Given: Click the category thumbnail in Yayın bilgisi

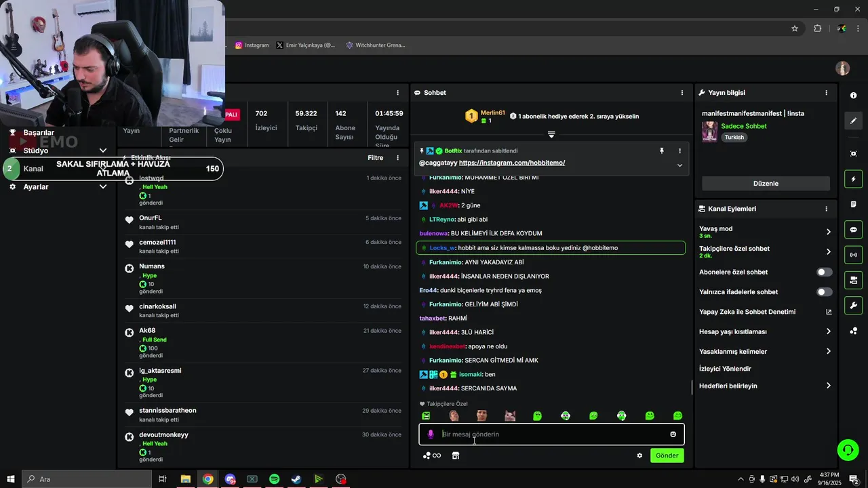Looking at the screenshot, I should click(709, 131).
